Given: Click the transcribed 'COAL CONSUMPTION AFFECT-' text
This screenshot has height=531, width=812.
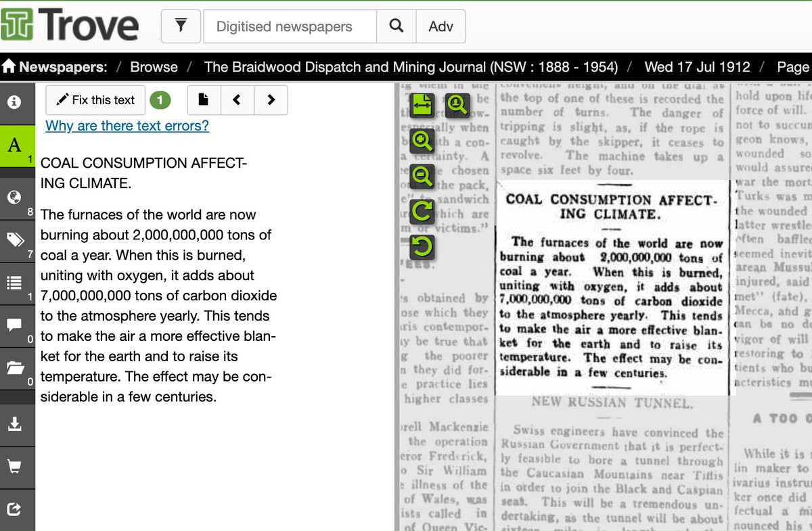Looking at the screenshot, I should click(144, 164).
